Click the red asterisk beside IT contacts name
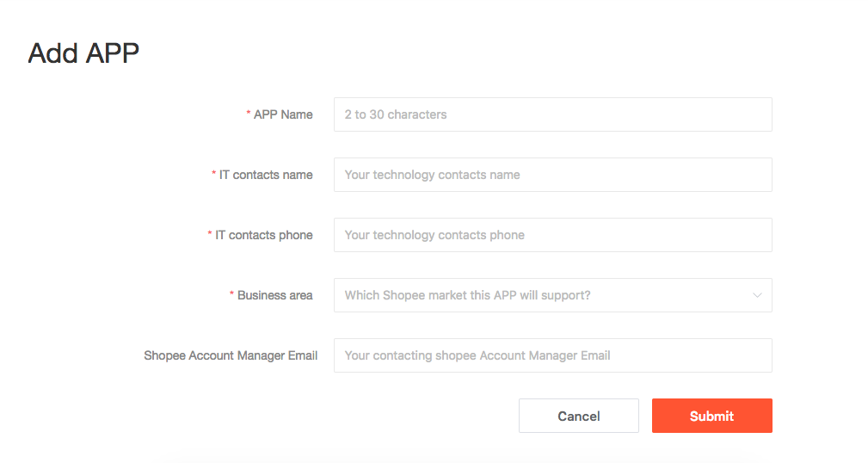Viewport: 868px width, 463px height. (x=213, y=174)
